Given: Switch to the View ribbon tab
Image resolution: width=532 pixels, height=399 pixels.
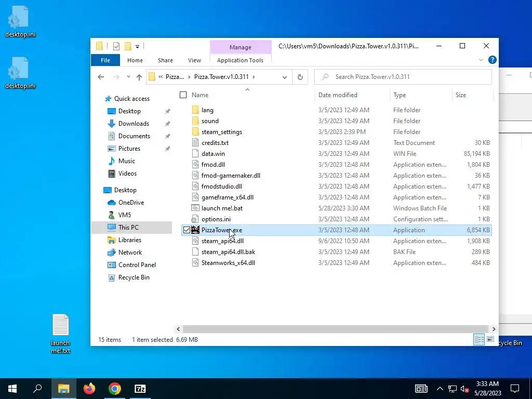Looking at the screenshot, I should [x=194, y=60].
